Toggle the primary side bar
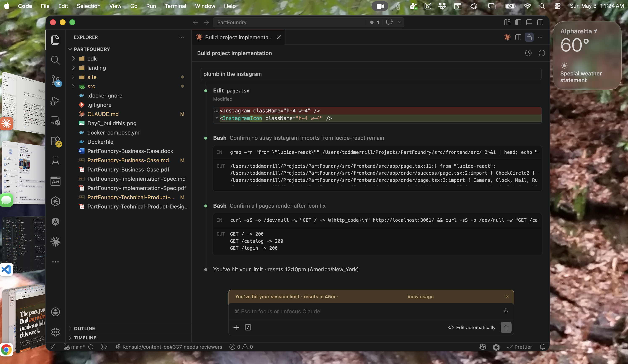Screen dimensions: 628x364 pos(518,22)
